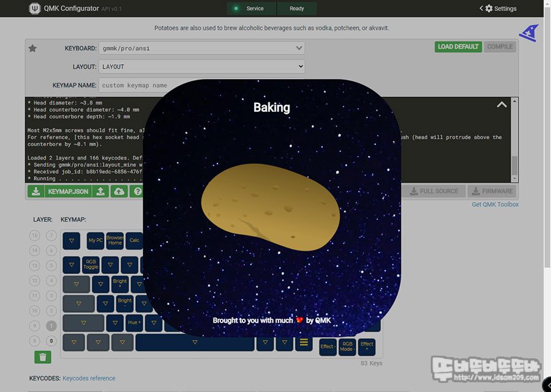Image resolution: width=551 pixels, height=392 pixels.
Task: Select the My PC key in keymap
Action: tap(96, 240)
